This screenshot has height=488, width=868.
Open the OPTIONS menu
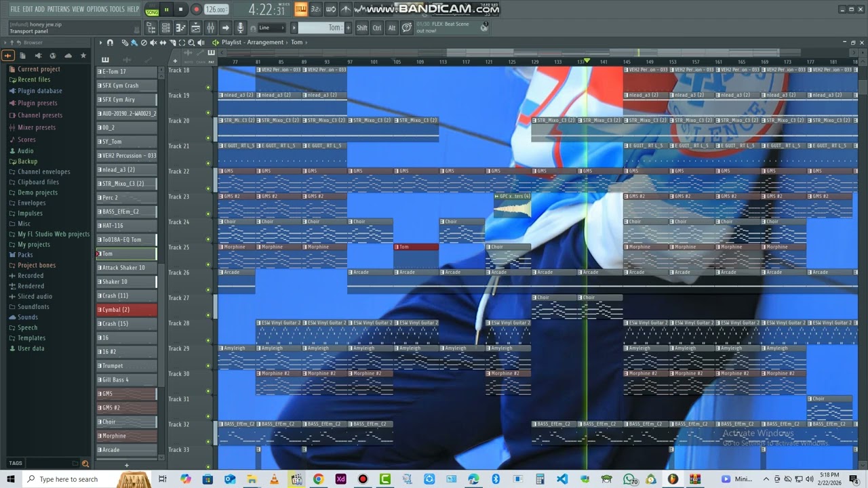[97, 9]
